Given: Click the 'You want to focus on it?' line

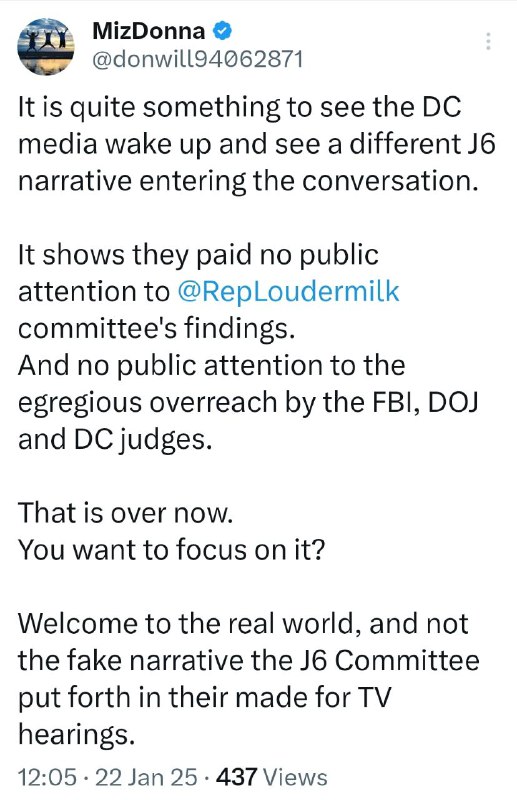Looking at the screenshot, I should point(171,550).
